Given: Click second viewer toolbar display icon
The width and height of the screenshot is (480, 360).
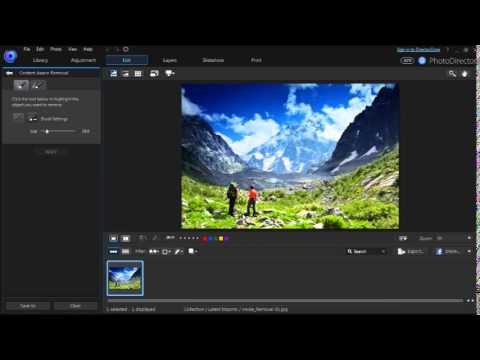Looking at the screenshot, I should [126, 73].
